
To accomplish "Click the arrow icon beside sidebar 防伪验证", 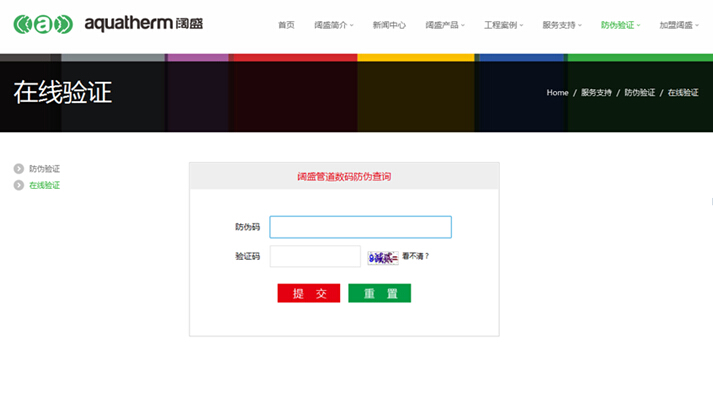I will pos(19,169).
